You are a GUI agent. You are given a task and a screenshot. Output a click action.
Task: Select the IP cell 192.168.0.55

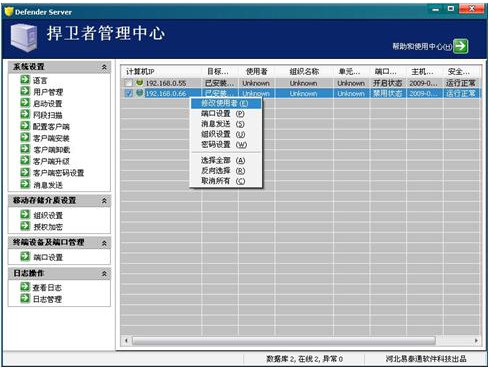pyautogui.click(x=166, y=83)
